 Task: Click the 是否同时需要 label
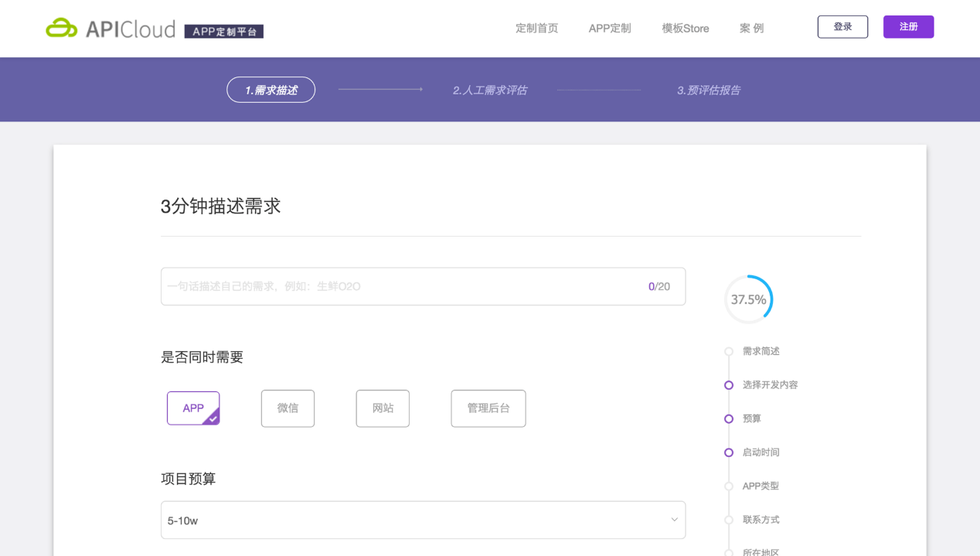coord(202,357)
